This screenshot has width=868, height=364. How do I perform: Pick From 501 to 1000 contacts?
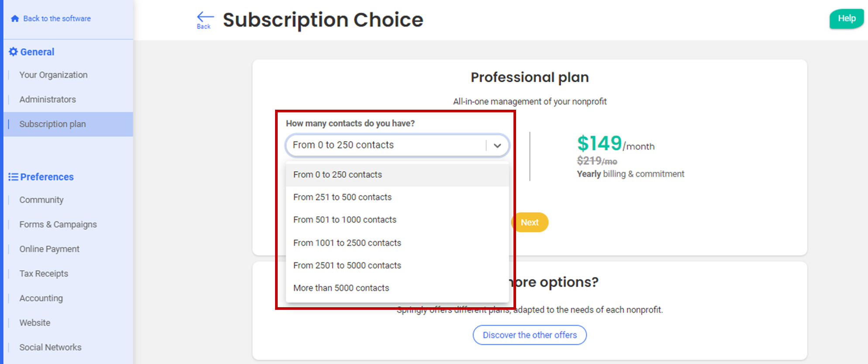[x=344, y=220]
